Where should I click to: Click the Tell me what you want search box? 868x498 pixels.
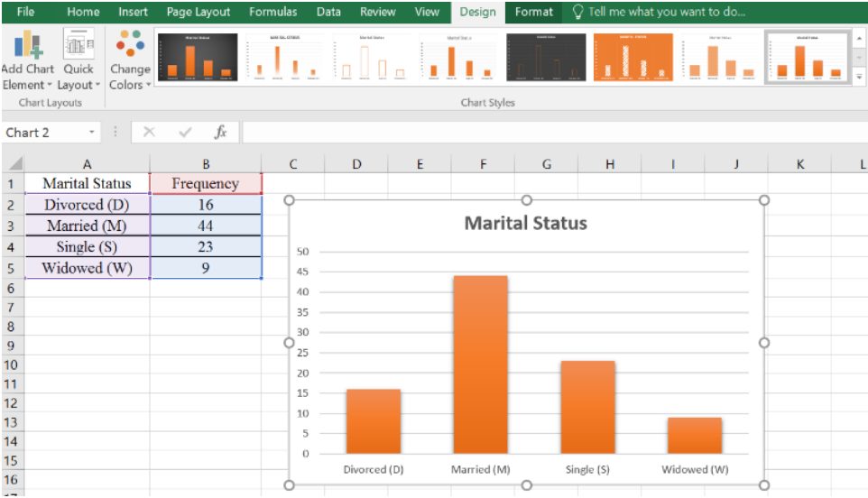[x=659, y=12]
